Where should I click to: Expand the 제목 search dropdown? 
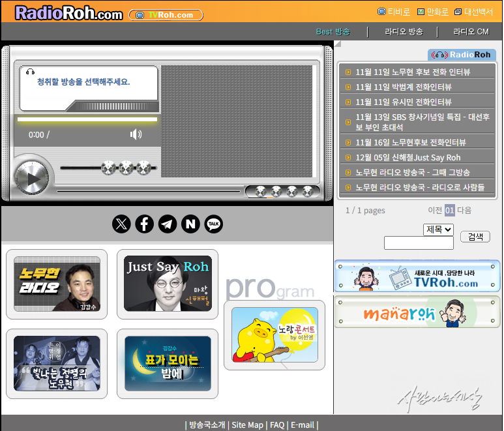pyautogui.click(x=438, y=230)
